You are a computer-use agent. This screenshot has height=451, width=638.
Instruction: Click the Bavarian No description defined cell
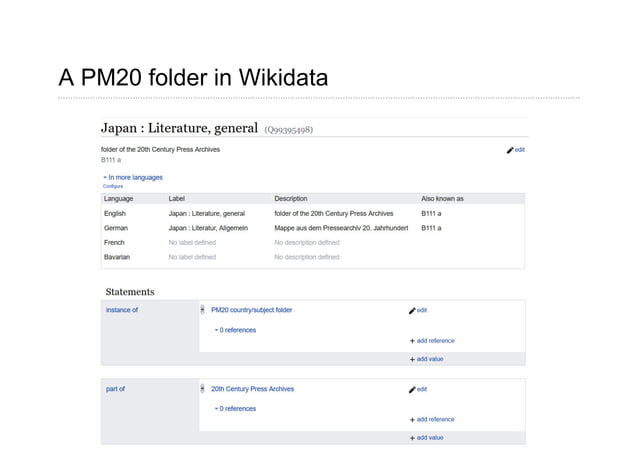[306, 257]
